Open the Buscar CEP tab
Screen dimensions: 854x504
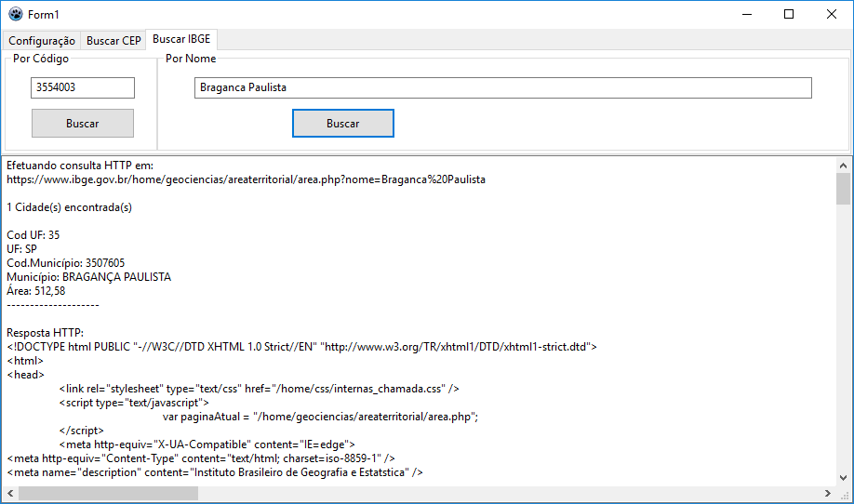tap(113, 41)
